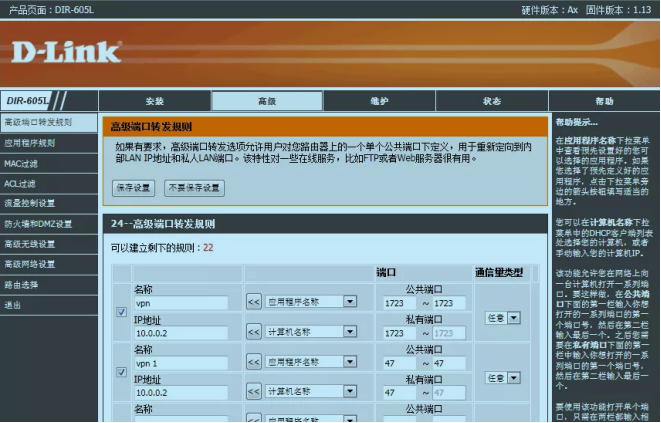Toggle the checkbox for the vpn rule
Viewport: 661px width, 423px height.
tap(121, 312)
